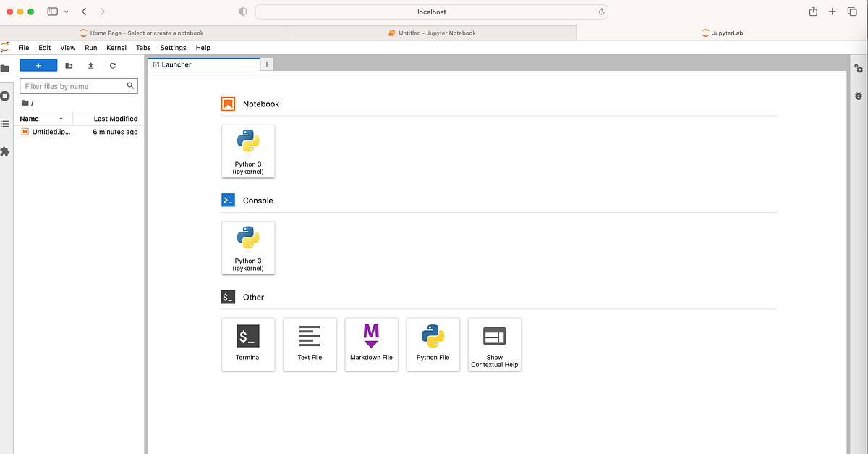Refresh the file list with the reload icon
The image size is (868, 454).
[x=113, y=65]
